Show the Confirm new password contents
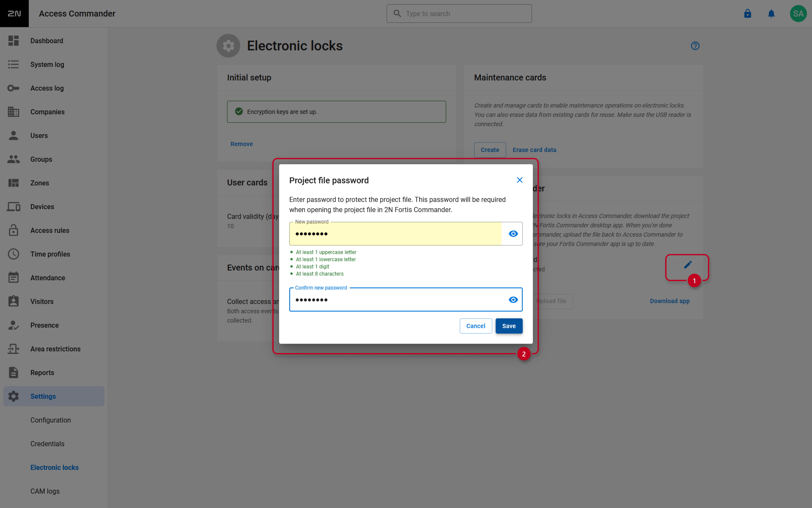Image resolution: width=812 pixels, height=508 pixels. pos(513,299)
